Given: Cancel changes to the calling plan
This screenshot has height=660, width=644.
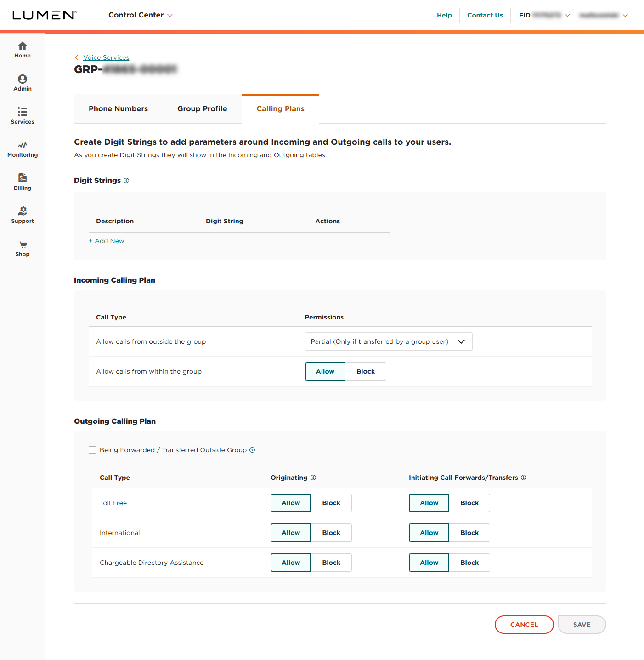Looking at the screenshot, I should [524, 625].
